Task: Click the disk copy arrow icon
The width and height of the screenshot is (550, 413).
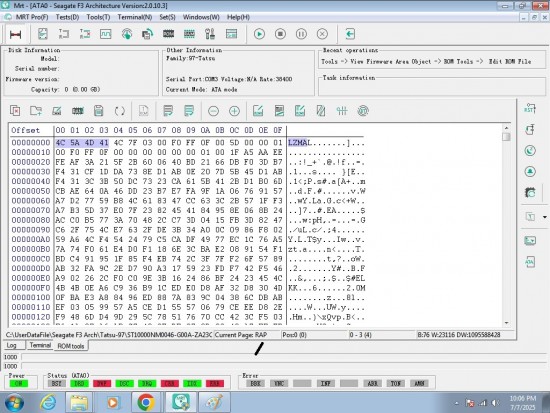Action: [147, 34]
